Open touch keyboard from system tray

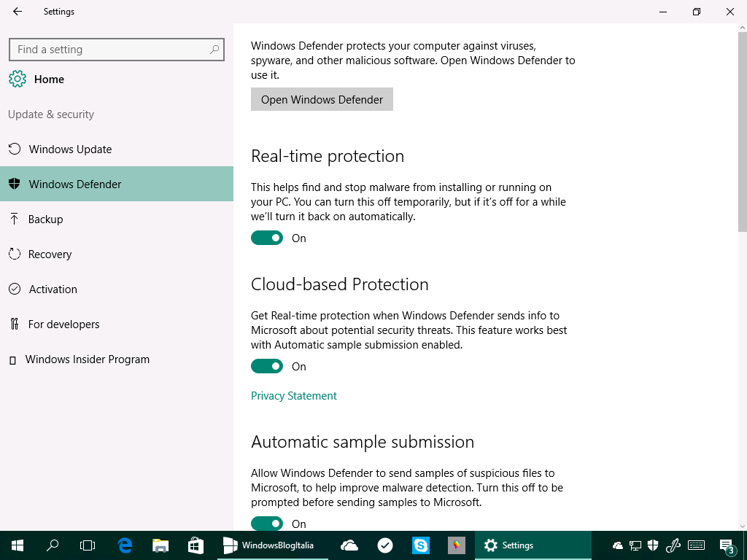pos(696,545)
